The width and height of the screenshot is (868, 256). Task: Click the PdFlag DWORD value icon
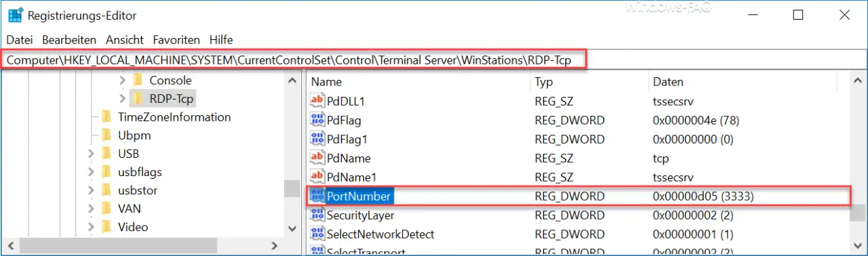[x=317, y=121]
